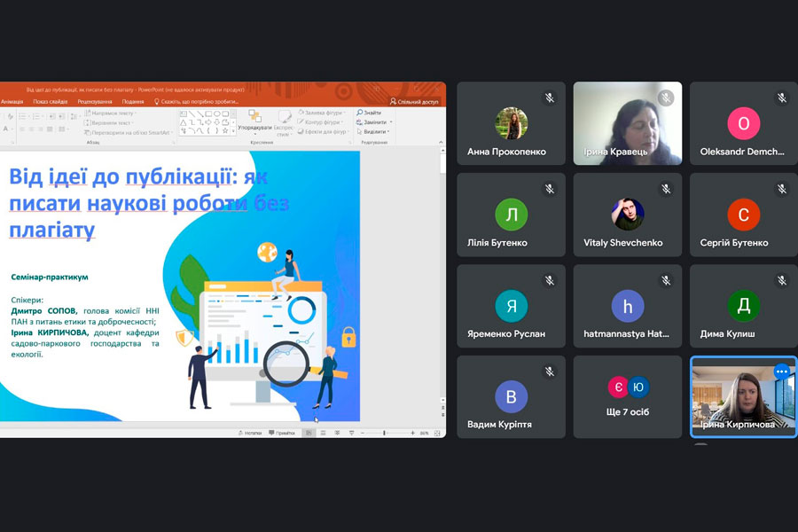The image size is (798, 532).
Task: Select Дима Кулиш participant tile
Action: [x=744, y=305]
